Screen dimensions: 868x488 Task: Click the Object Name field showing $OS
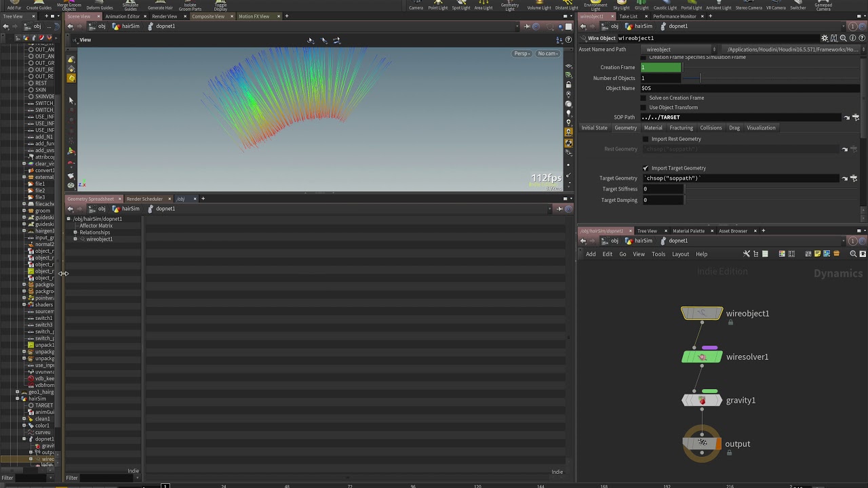tap(749, 88)
